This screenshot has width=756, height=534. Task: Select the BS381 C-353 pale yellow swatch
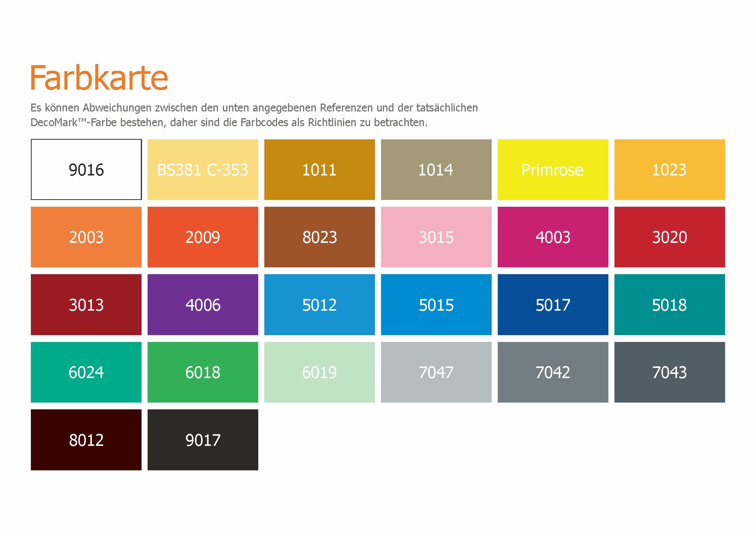203,169
